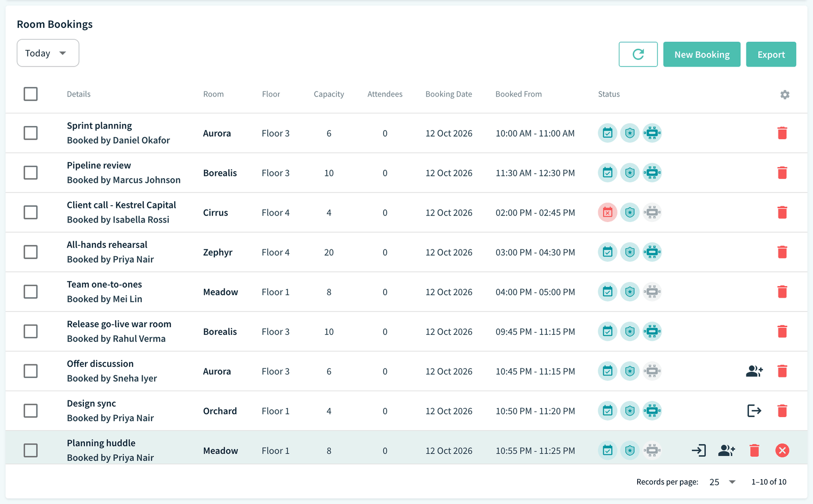Tick the Offer discussion row checkbox

tap(30, 371)
